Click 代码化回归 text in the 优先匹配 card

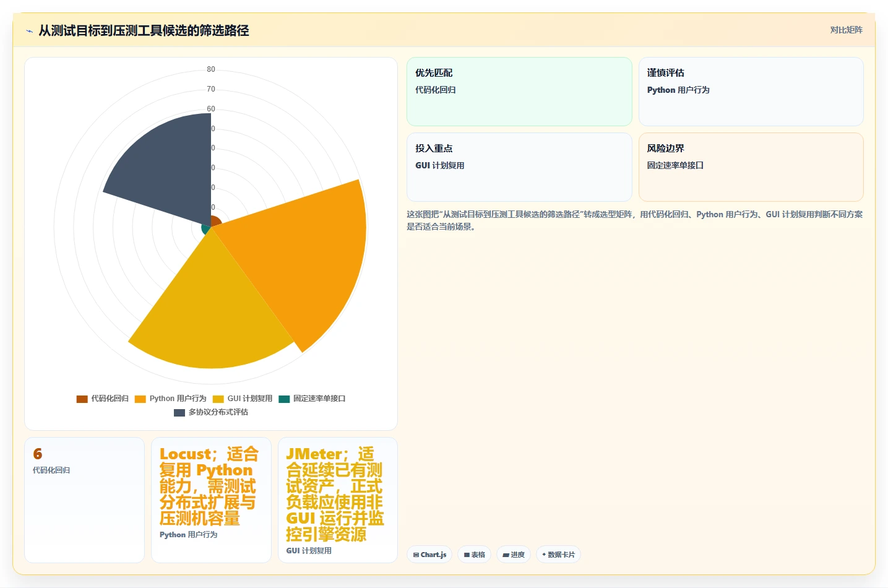pos(436,90)
